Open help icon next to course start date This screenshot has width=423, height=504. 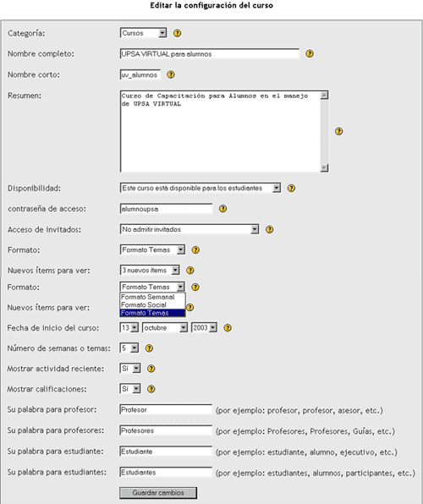pos(228,328)
